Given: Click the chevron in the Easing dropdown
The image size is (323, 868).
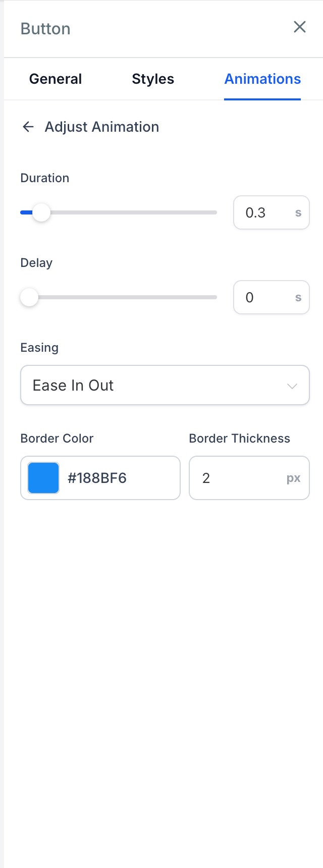Looking at the screenshot, I should click(x=292, y=386).
